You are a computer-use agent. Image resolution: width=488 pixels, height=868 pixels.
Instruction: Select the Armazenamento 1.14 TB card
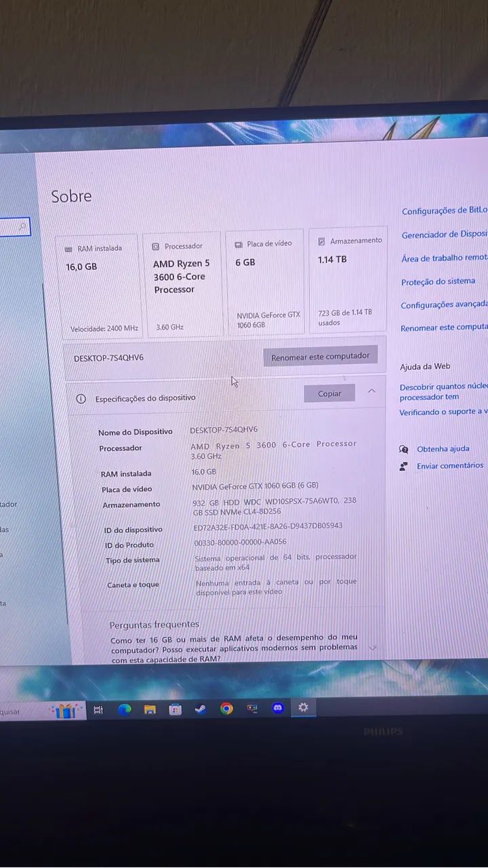[348, 279]
